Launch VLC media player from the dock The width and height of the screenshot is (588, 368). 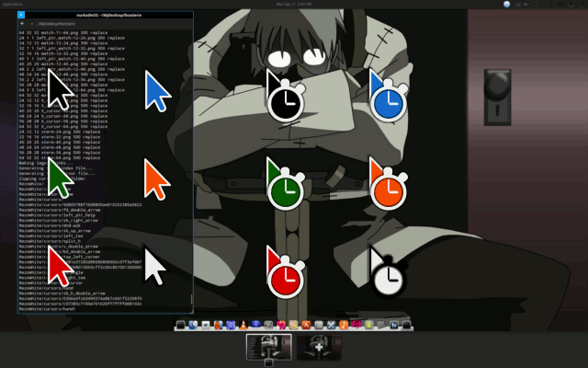(243, 325)
